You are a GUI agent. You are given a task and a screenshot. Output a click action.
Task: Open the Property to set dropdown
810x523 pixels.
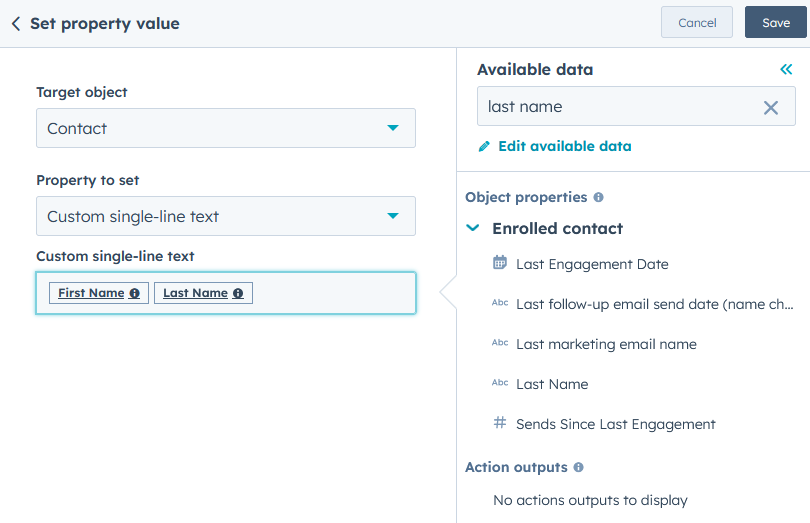click(x=225, y=216)
